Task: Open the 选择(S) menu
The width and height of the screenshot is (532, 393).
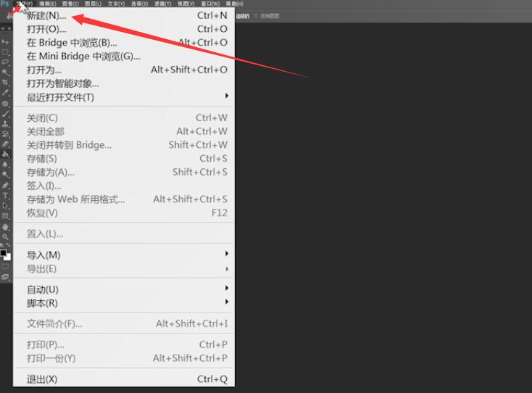Action: [x=139, y=4]
